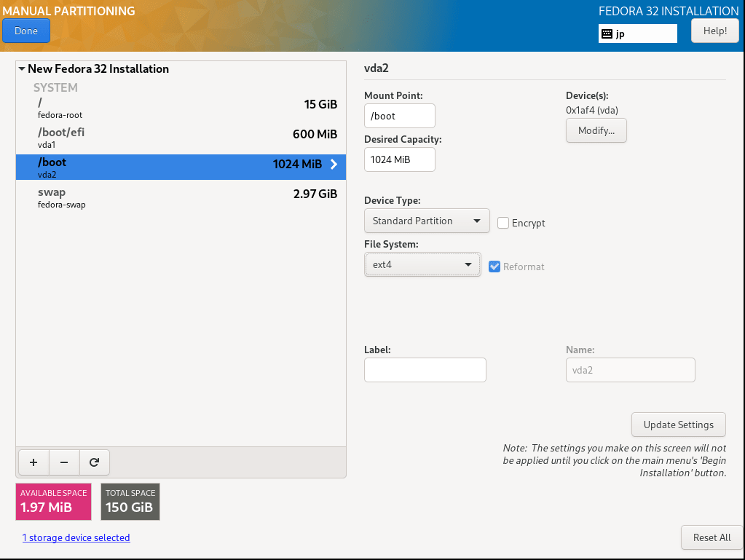Image resolution: width=745 pixels, height=560 pixels.
Task: Click the 0x1af4 (vda) device text
Action: (592, 110)
